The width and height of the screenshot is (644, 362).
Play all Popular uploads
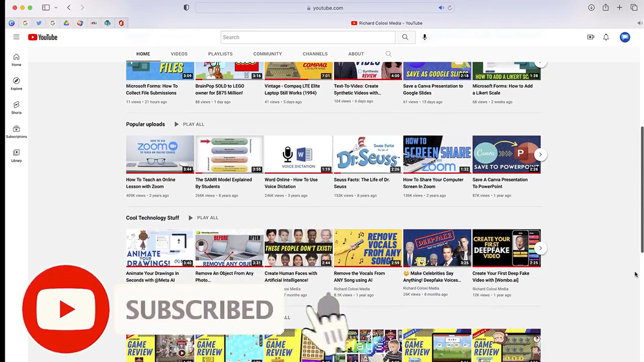click(190, 124)
